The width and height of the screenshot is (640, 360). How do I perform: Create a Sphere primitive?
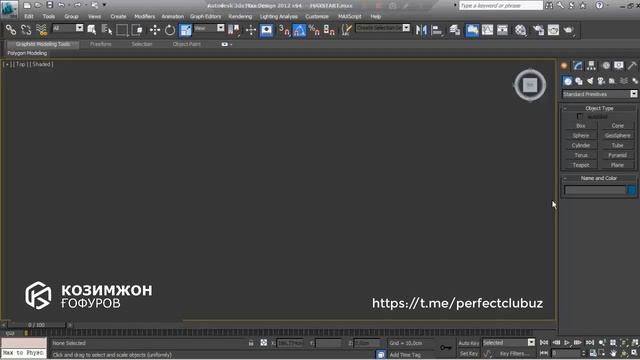pos(581,136)
